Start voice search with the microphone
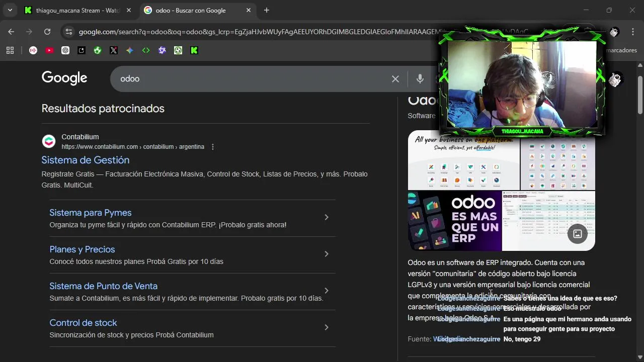 click(420, 79)
